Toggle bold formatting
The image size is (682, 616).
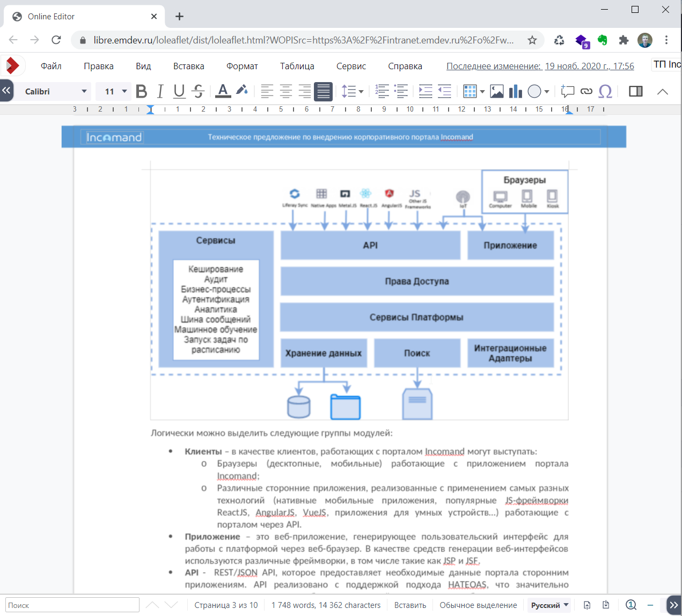(x=142, y=91)
